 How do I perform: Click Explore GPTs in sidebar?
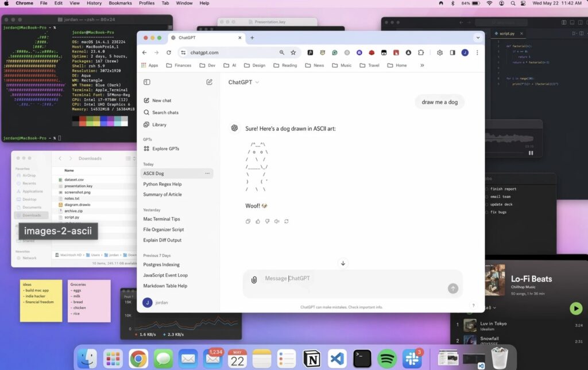coord(165,149)
